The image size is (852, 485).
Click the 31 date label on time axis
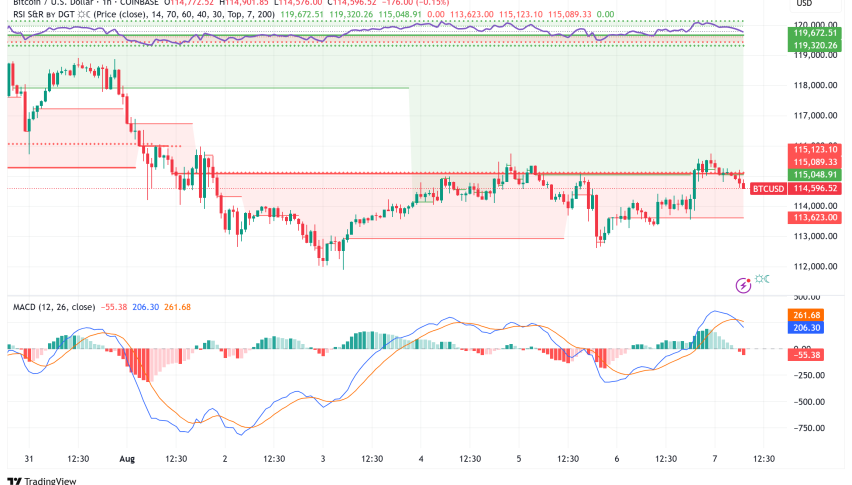tap(29, 459)
